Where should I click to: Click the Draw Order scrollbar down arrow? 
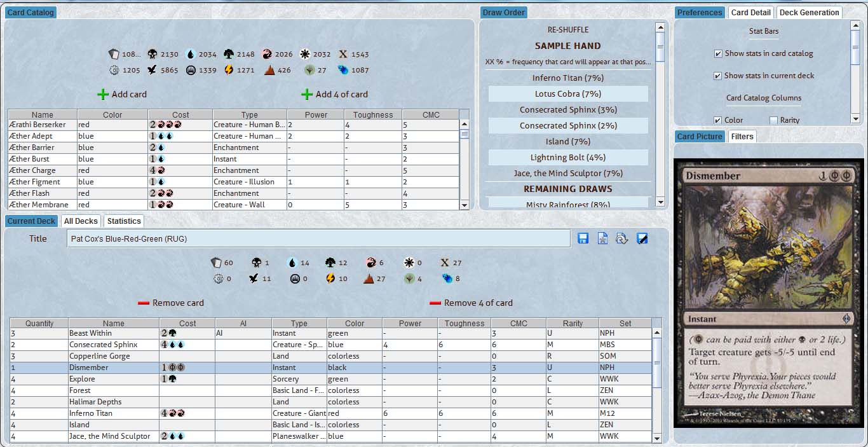pos(660,202)
